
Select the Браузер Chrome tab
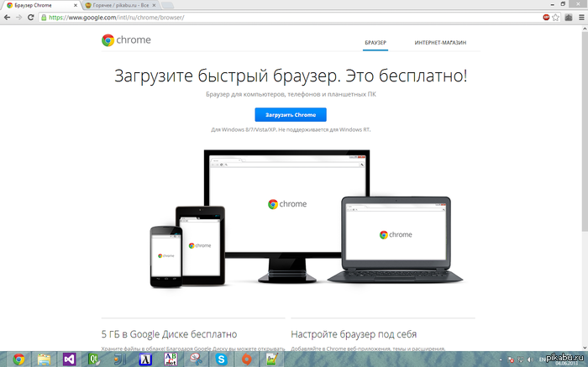(x=38, y=5)
